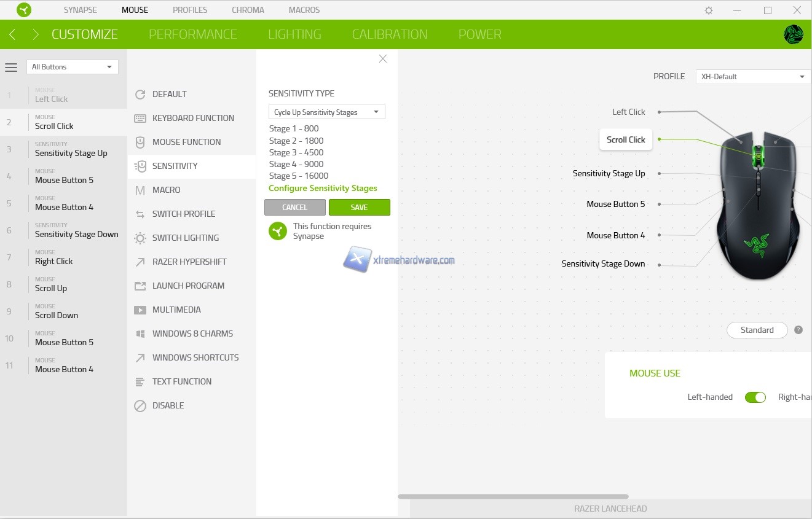Click the help question mark icon
812x519 pixels.
pyautogui.click(x=798, y=330)
